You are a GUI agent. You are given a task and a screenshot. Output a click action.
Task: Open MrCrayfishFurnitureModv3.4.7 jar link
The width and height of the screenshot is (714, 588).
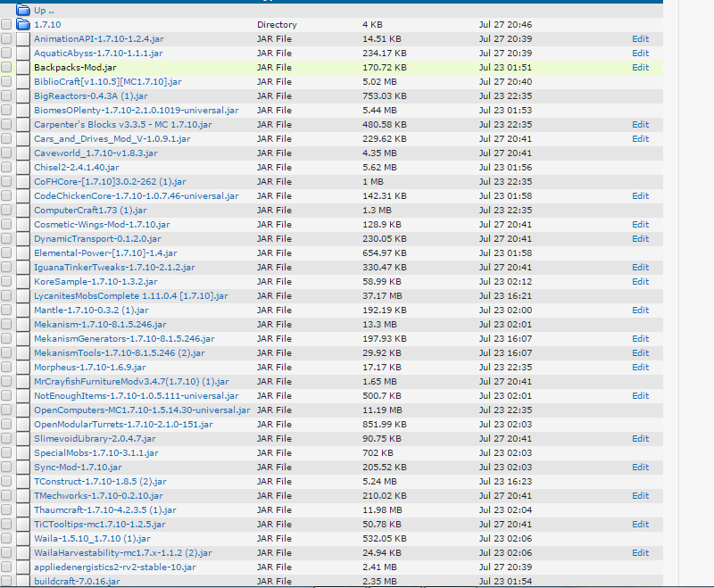click(131, 381)
